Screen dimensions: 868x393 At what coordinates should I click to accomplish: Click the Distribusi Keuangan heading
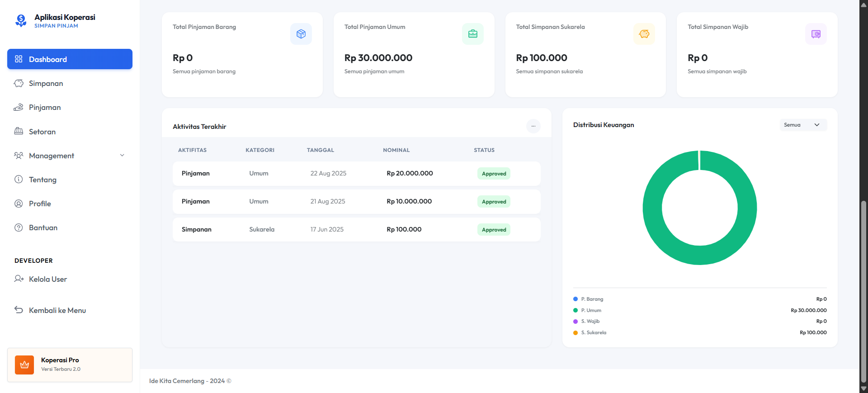[x=604, y=125]
